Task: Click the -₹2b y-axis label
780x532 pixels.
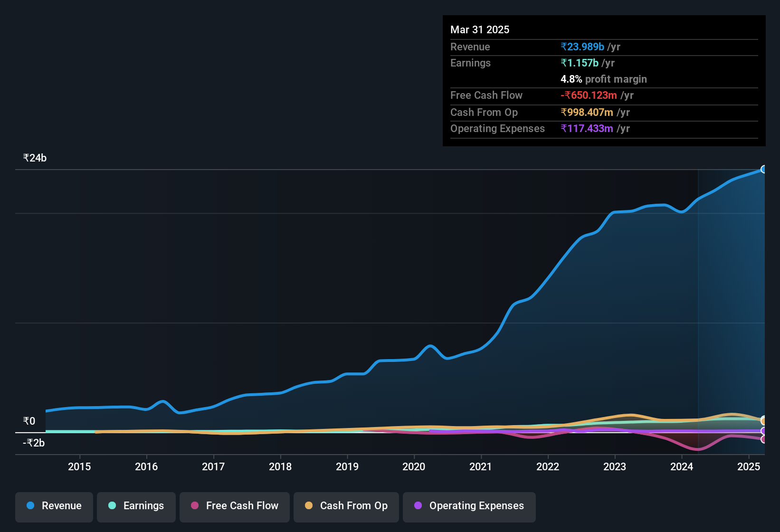Action: point(34,443)
